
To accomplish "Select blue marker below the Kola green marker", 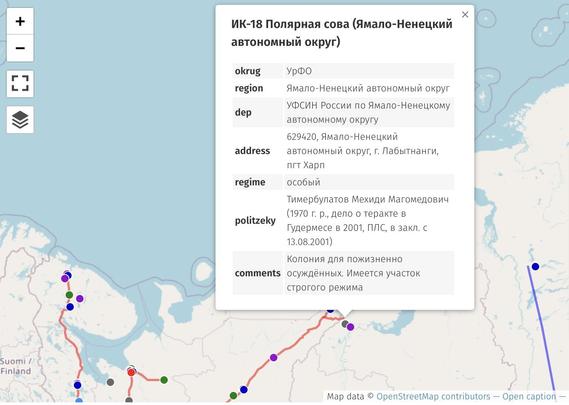I will tap(70, 307).
